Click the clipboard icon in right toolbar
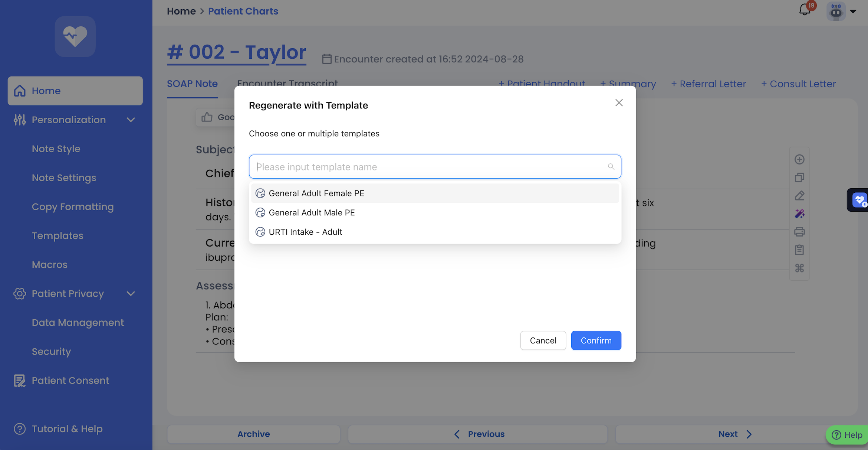868x450 pixels. tap(799, 250)
